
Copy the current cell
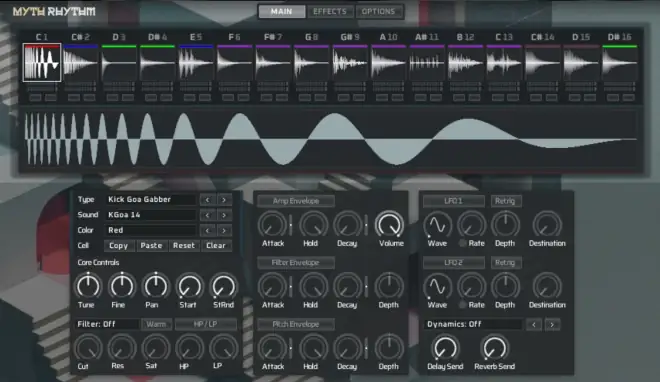(118, 246)
